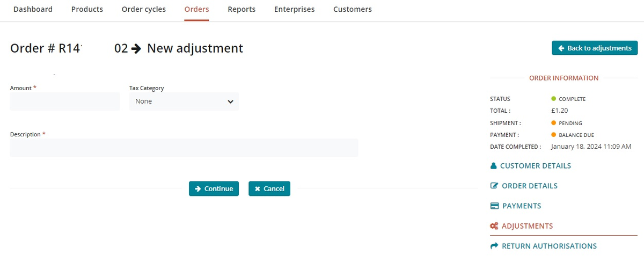Click the chevron arrow in Tax Category select
Viewport: 644px width, 262px height.
(230, 101)
